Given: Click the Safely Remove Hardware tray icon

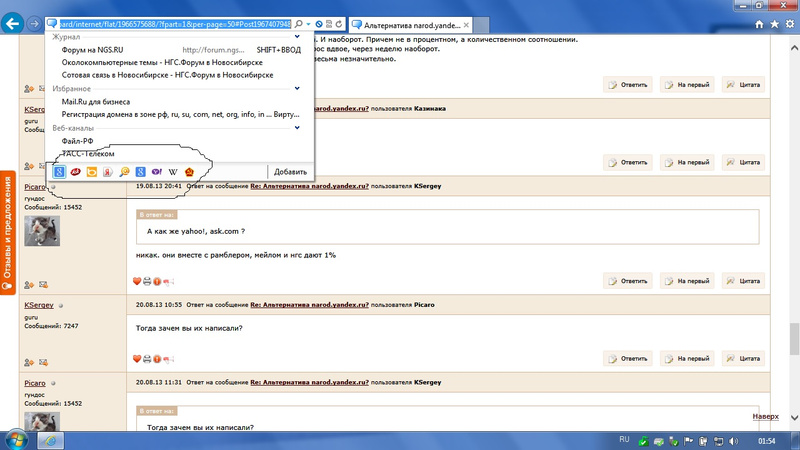Looking at the screenshot, I should tap(673, 441).
